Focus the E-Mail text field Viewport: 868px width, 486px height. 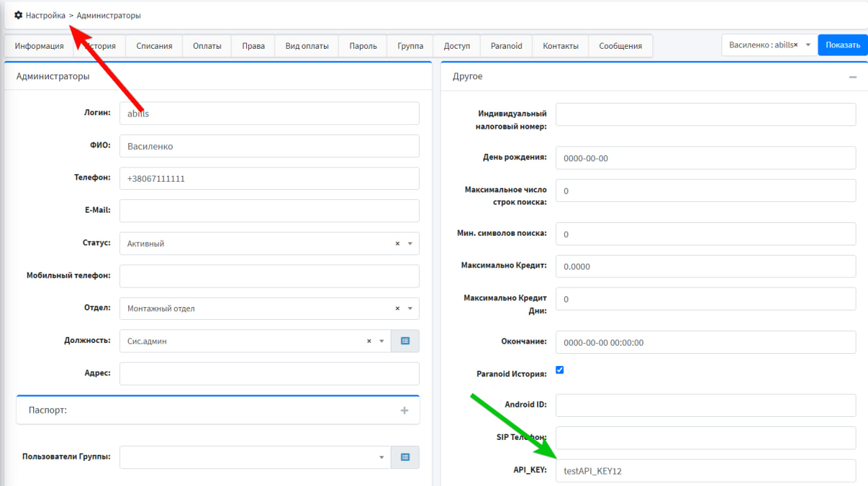click(269, 211)
